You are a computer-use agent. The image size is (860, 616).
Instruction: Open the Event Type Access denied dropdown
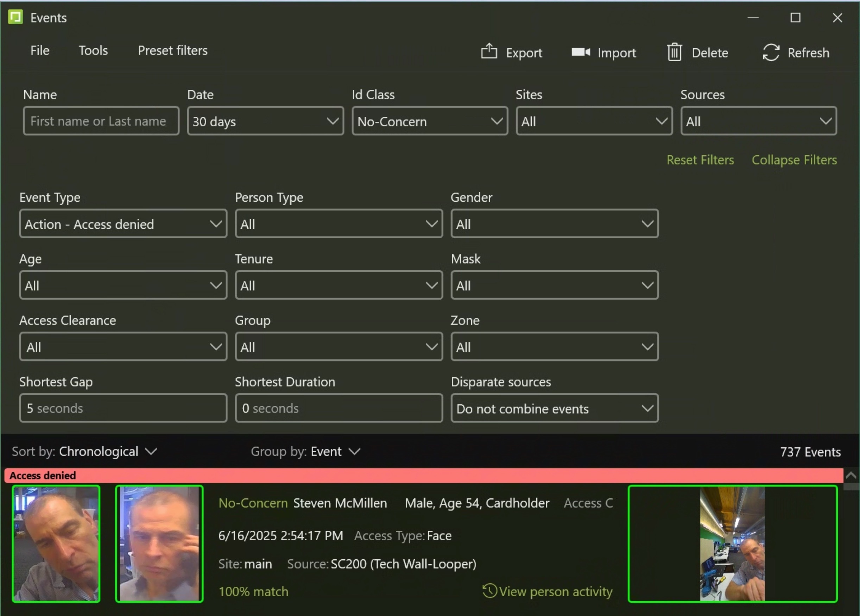123,224
